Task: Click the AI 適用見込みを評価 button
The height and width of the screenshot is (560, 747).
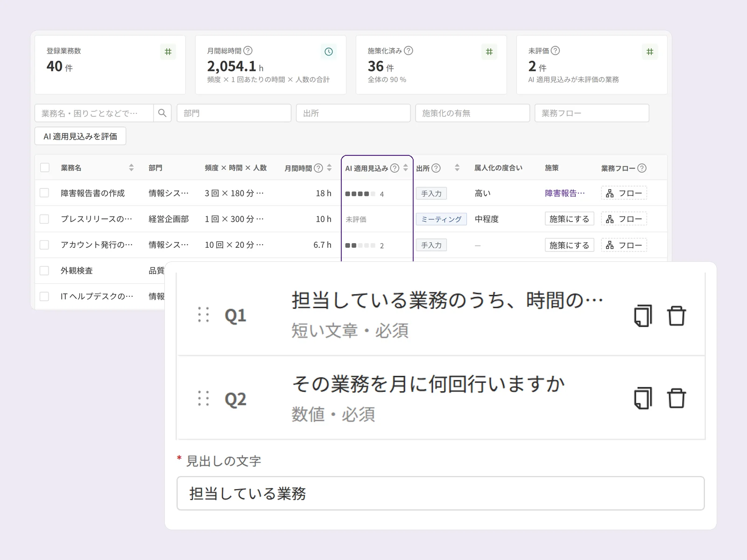Action: 80,136
